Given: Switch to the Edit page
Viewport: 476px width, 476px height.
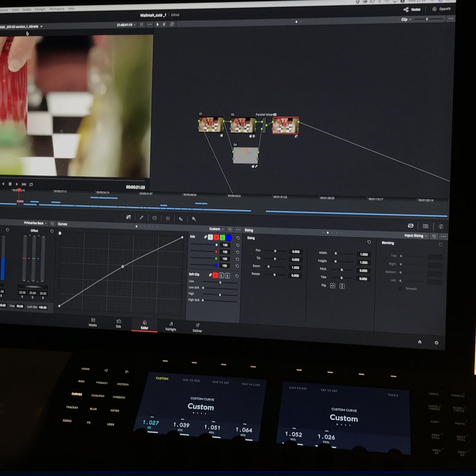Looking at the screenshot, I should [x=119, y=324].
